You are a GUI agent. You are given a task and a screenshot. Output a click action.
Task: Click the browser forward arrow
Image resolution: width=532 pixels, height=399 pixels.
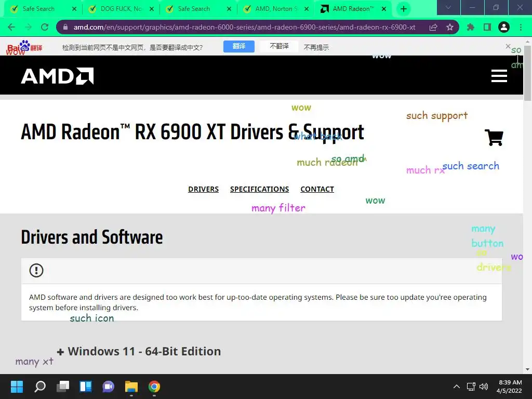click(x=28, y=27)
